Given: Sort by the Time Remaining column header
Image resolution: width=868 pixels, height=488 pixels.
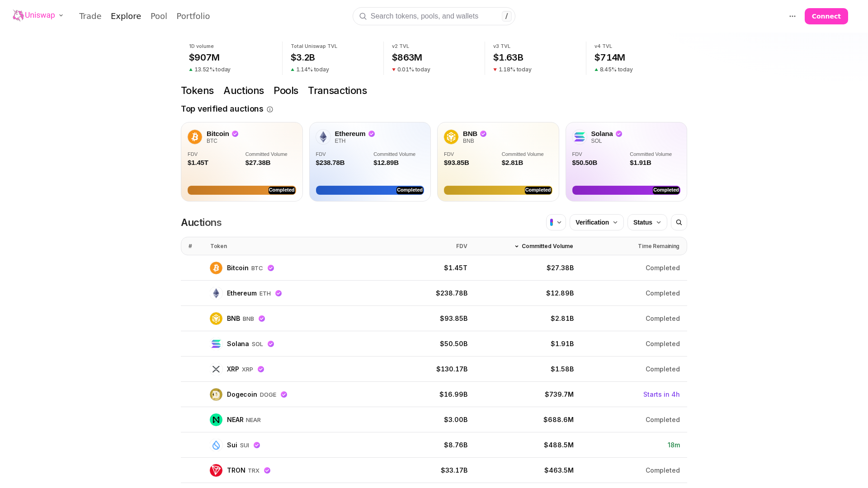Looking at the screenshot, I should click(x=659, y=246).
